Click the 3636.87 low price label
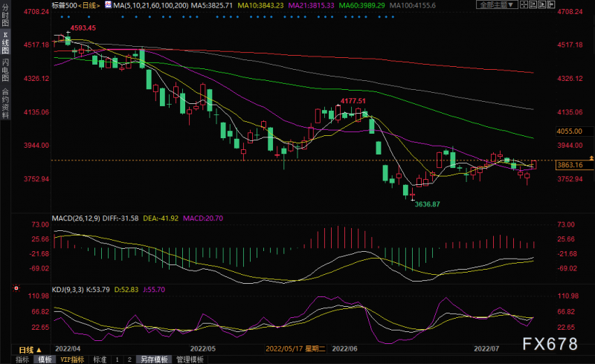595x364 pixels. 427,204
